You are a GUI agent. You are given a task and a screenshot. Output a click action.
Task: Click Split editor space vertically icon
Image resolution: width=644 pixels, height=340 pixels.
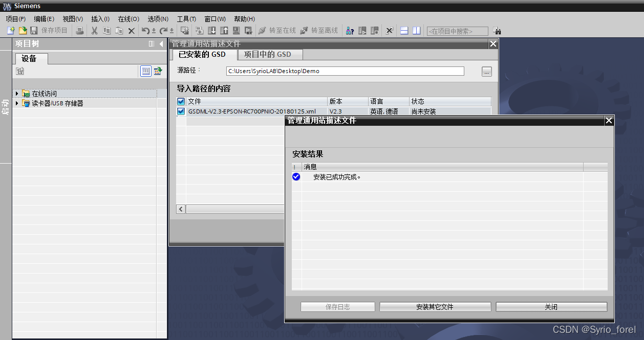pos(417,31)
